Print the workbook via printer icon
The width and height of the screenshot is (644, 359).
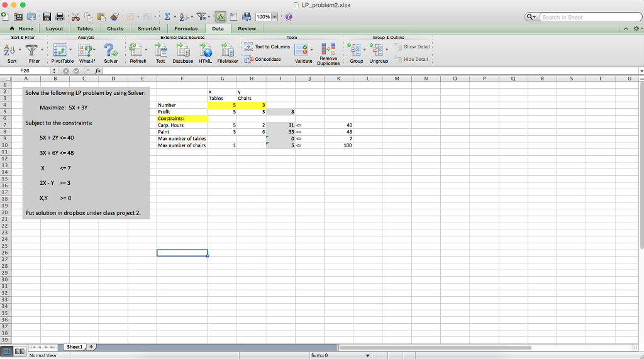coord(60,17)
